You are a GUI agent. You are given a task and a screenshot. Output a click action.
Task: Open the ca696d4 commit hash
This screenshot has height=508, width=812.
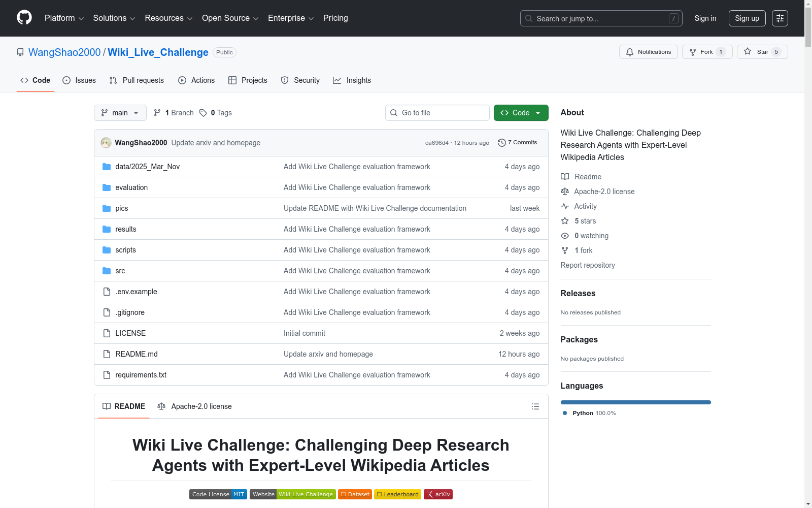[436, 143]
